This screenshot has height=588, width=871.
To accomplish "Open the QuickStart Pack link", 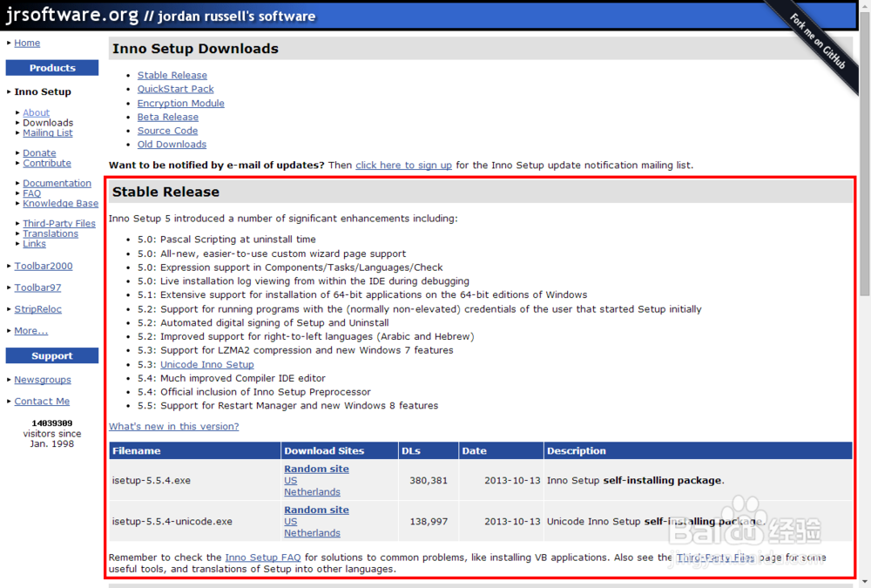I will tap(176, 89).
